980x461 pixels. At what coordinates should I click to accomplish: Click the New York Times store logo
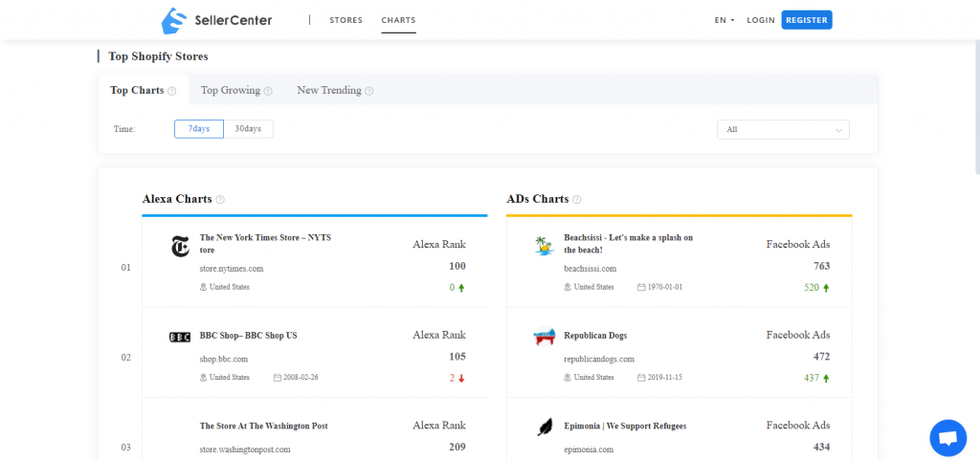point(180,246)
